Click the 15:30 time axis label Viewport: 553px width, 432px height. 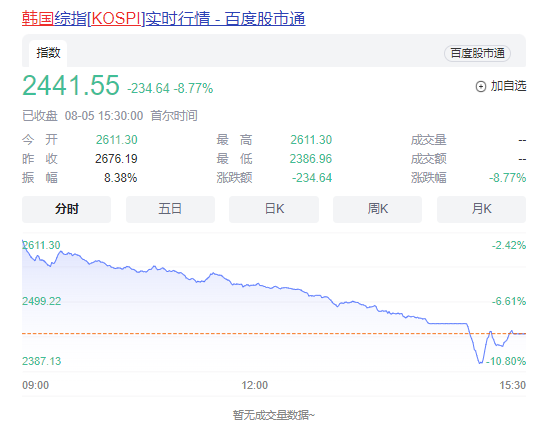click(x=512, y=385)
